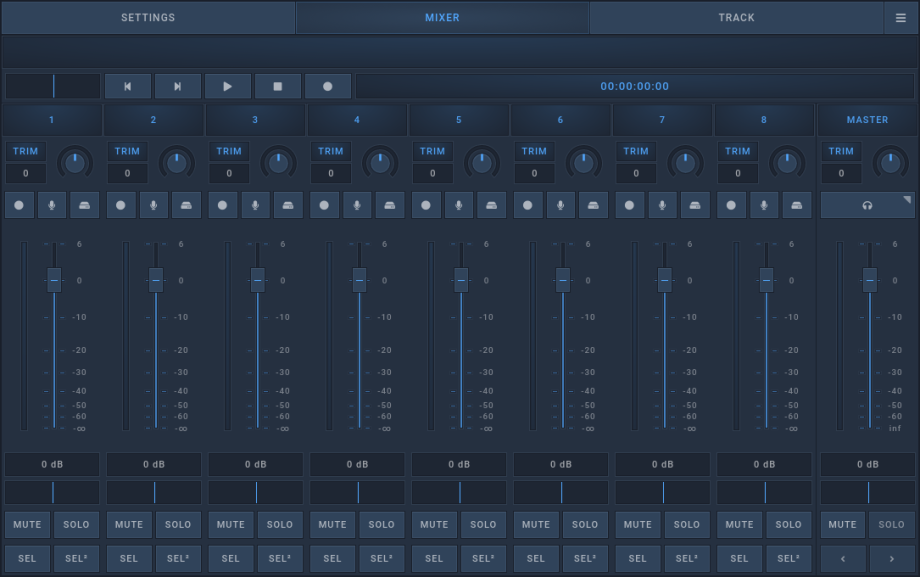
Task: Click the transport Record button
Action: coord(327,87)
